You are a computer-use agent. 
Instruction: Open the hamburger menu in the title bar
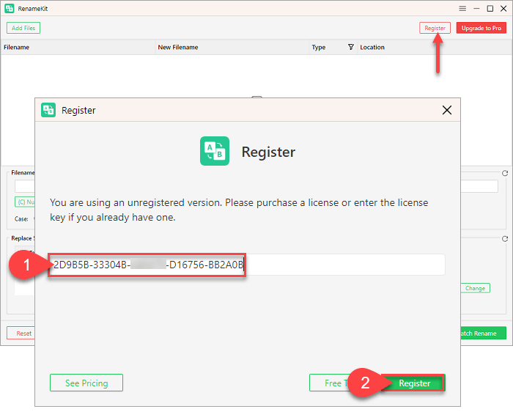(462, 9)
